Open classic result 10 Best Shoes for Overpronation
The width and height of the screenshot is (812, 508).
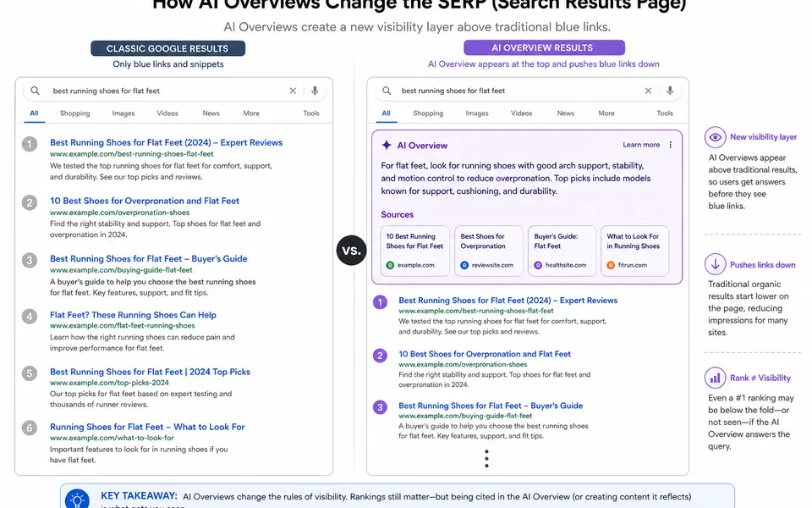(x=145, y=201)
